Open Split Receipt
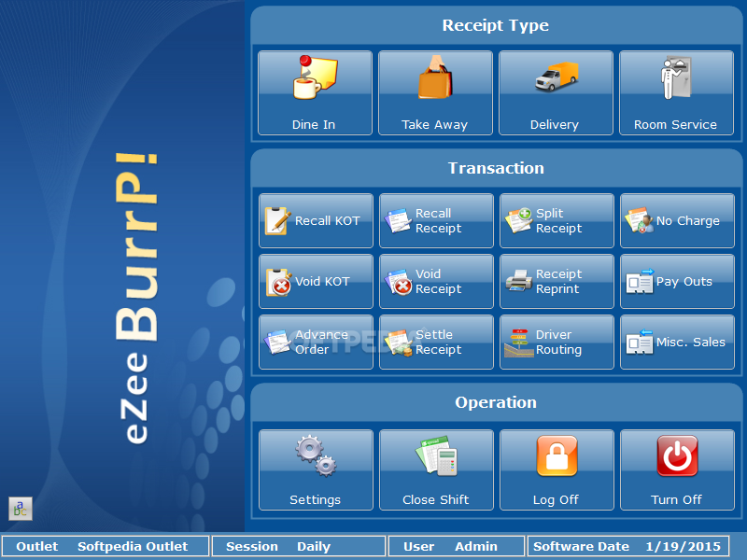 click(557, 220)
